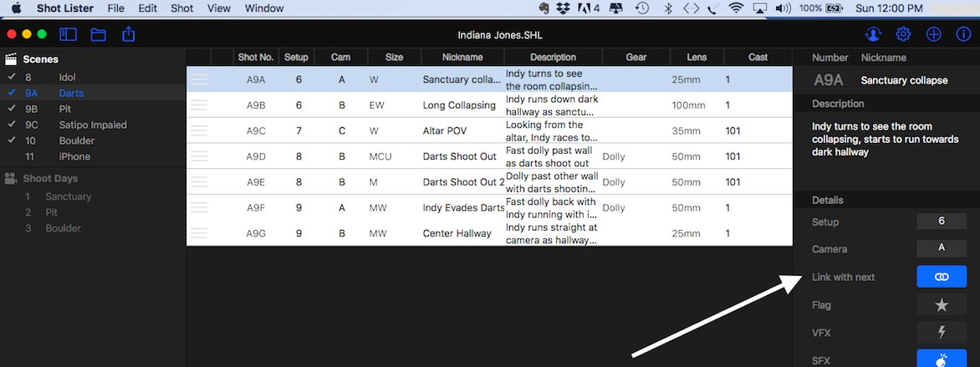Toggle checkmark for scene 10 Boulder
Screen dimensions: 980x367
12,140
